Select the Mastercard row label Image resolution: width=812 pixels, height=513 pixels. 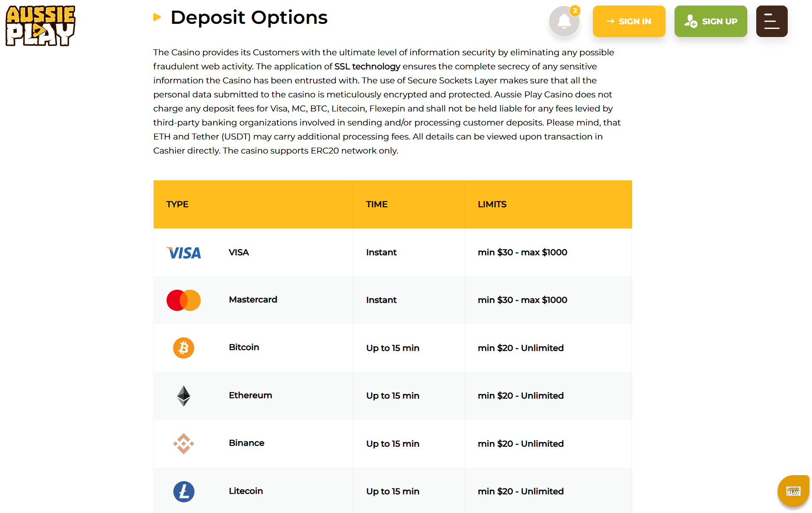click(x=253, y=299)
